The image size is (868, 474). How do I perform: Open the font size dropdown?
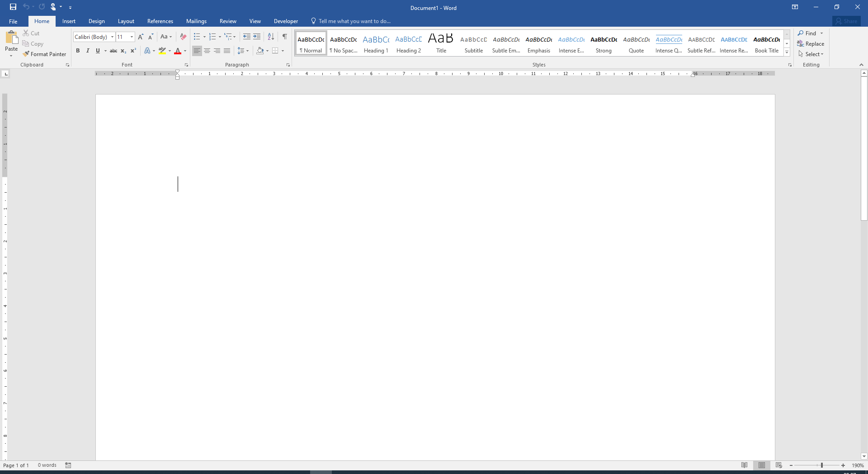pos(132,37)
